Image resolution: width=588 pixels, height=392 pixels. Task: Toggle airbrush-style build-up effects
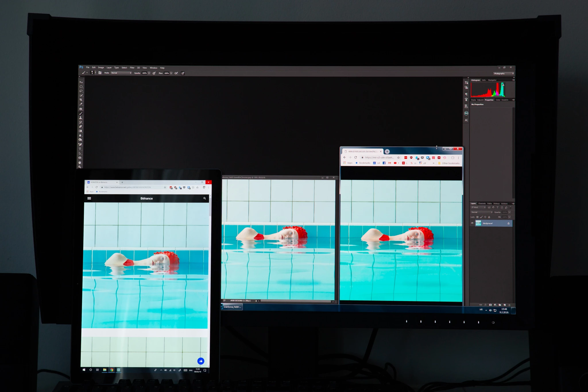176,73
